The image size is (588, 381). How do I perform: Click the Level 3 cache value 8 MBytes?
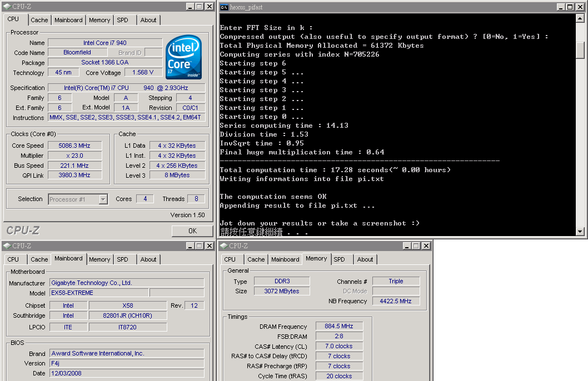177,176
